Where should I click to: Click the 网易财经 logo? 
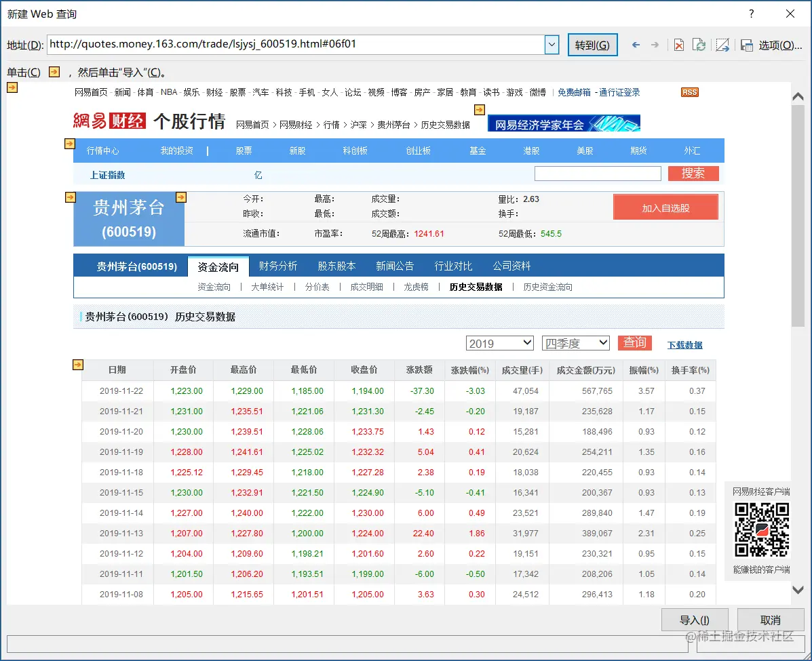(109, 122)
